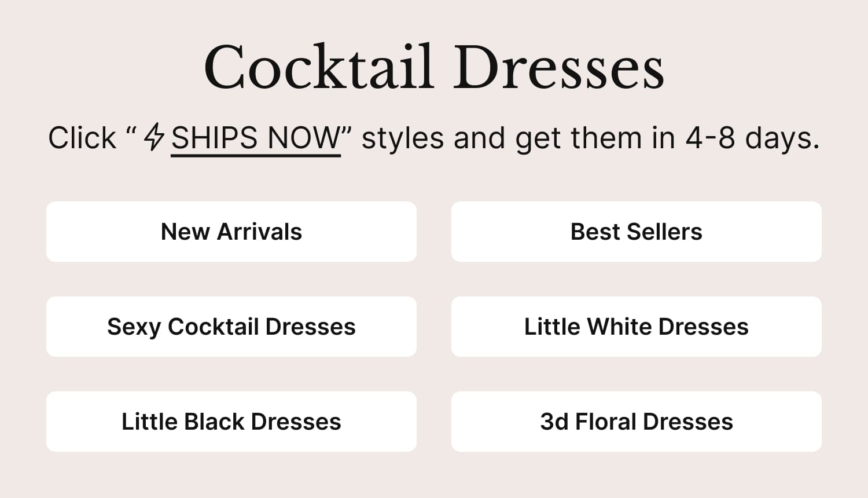
Task: Click the "styles and get them" text
Action: point(501,138)
